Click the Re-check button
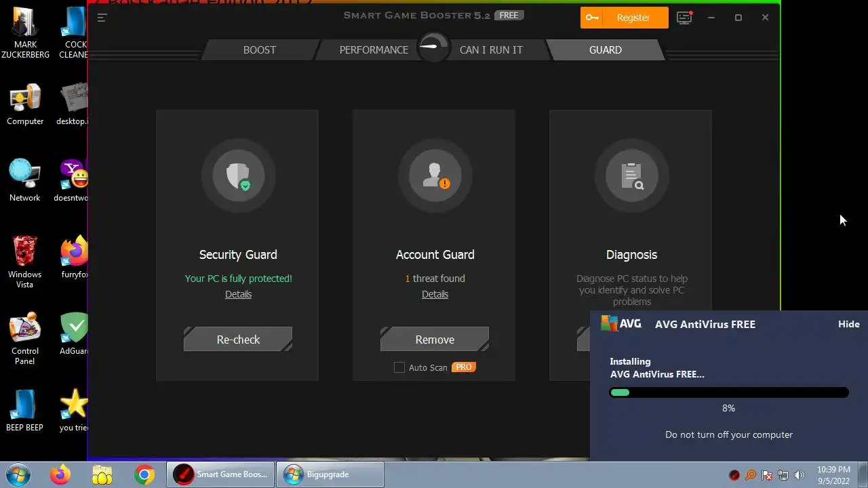This screenshot has width=868, height=488. (238, 340)
